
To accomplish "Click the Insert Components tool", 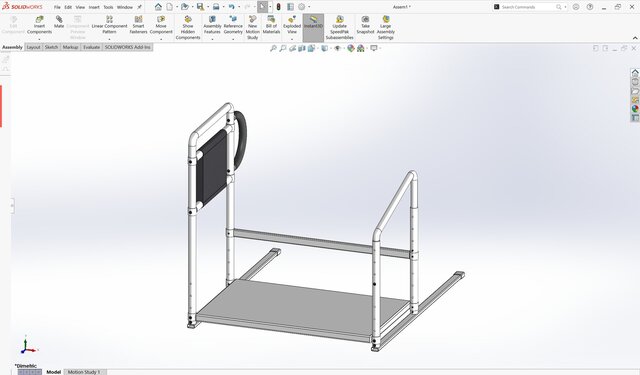I will [x=39, y=25].
